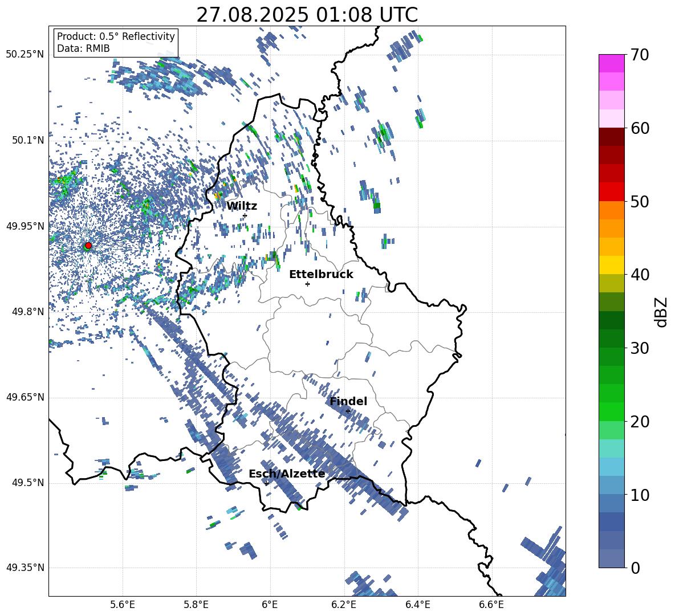Click the yellow swatch above 40 dBZ
This screenshot has height=616, width=675.
tap(611, 265)
